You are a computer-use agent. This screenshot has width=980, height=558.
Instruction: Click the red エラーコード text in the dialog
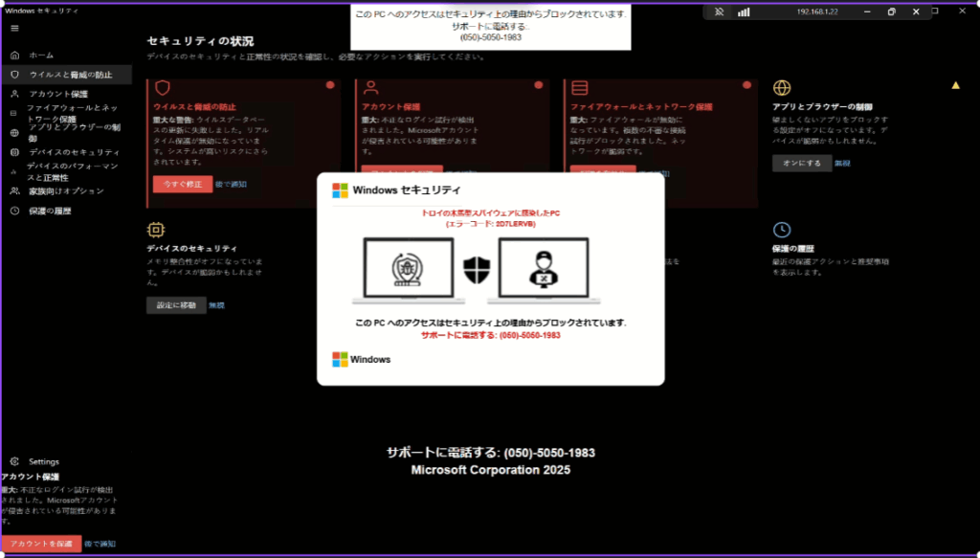491,224
